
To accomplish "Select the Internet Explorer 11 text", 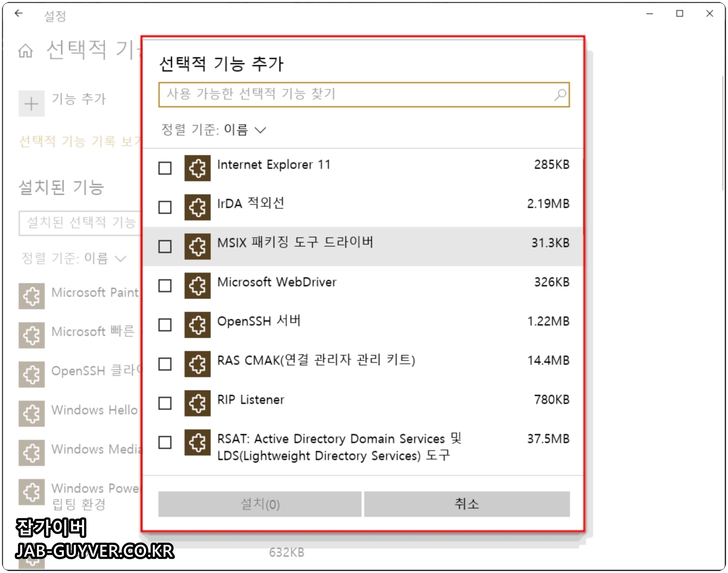I will pyautogui.click(x=274, y=165).
